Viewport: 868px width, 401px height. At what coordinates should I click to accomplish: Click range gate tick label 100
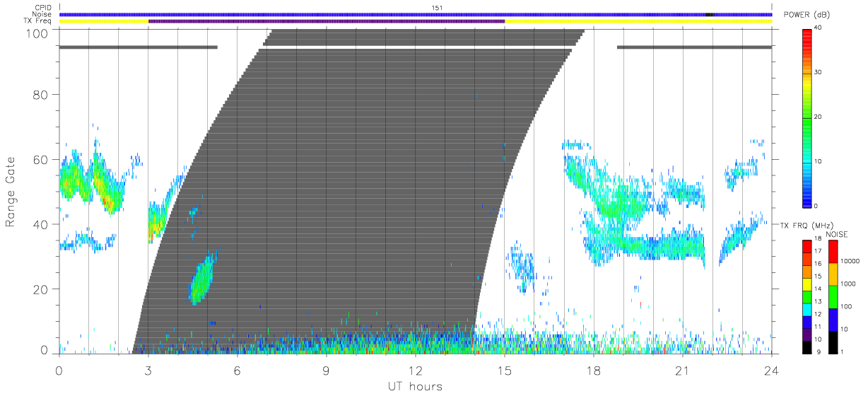[x=37, y=33]
